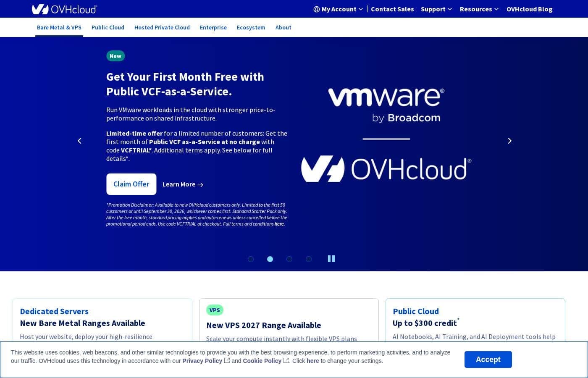Open the About nav tab

click(283, 27)
